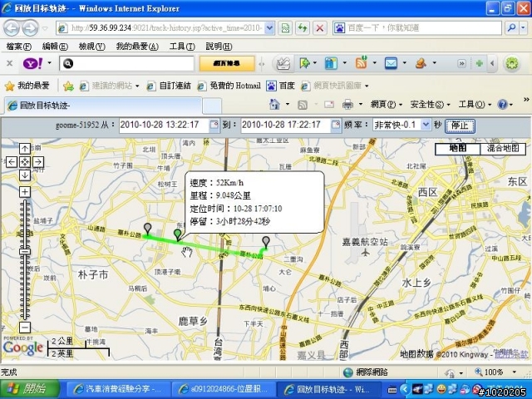
Task: Click the Print icon in command bar
Action: 347,104
